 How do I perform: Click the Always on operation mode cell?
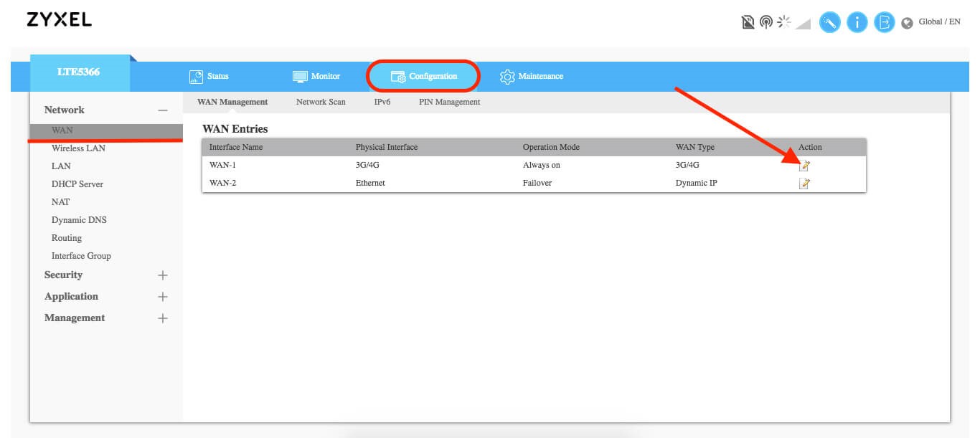tap(542, 165)
